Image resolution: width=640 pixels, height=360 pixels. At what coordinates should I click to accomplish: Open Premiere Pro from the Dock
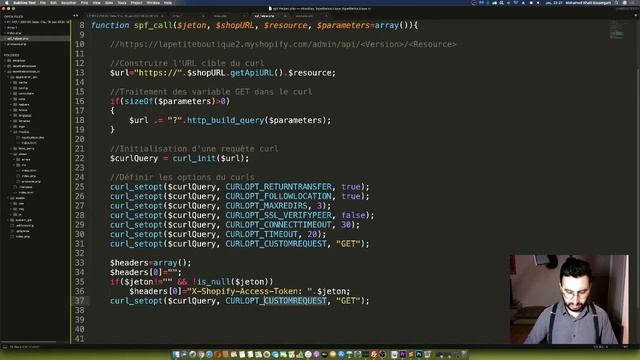pyautogui.click(x=403, y=354)
